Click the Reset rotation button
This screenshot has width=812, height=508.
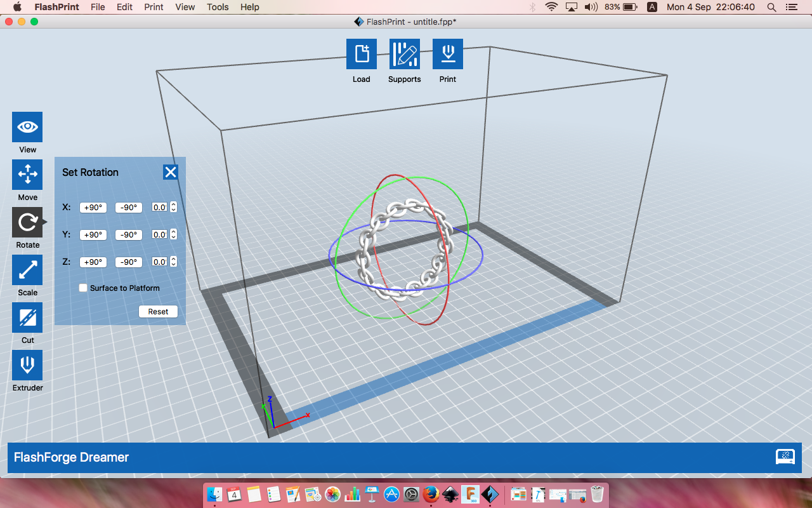click(x=158, y=312)
